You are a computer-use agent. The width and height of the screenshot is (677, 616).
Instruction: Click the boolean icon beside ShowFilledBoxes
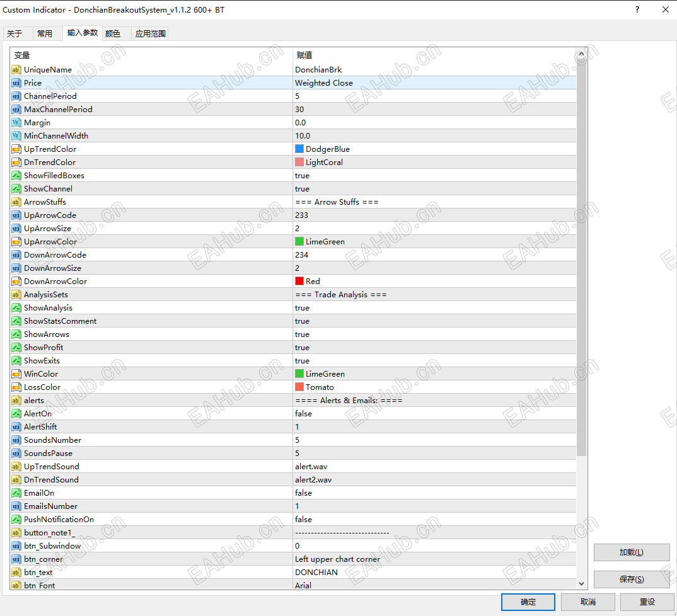tap(16, 176)
